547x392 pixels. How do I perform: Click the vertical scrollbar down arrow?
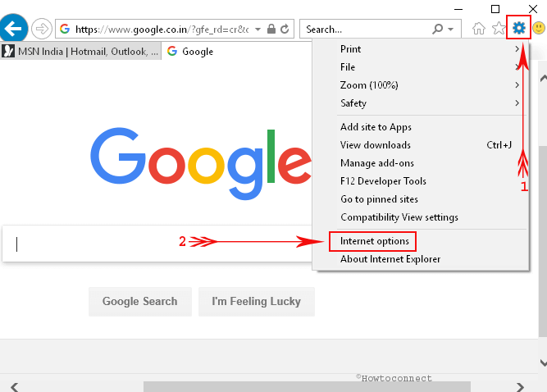pyautogui.click(x=543, y=362)
